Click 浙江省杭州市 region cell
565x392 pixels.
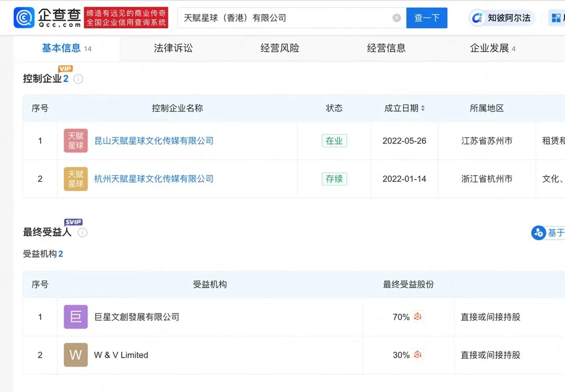487,179
